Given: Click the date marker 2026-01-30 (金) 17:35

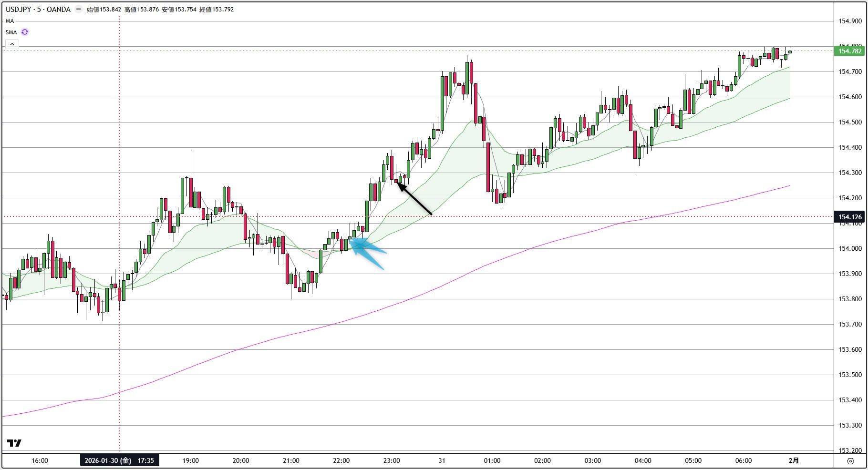Looking at the screenshot, I should (120, 460).
